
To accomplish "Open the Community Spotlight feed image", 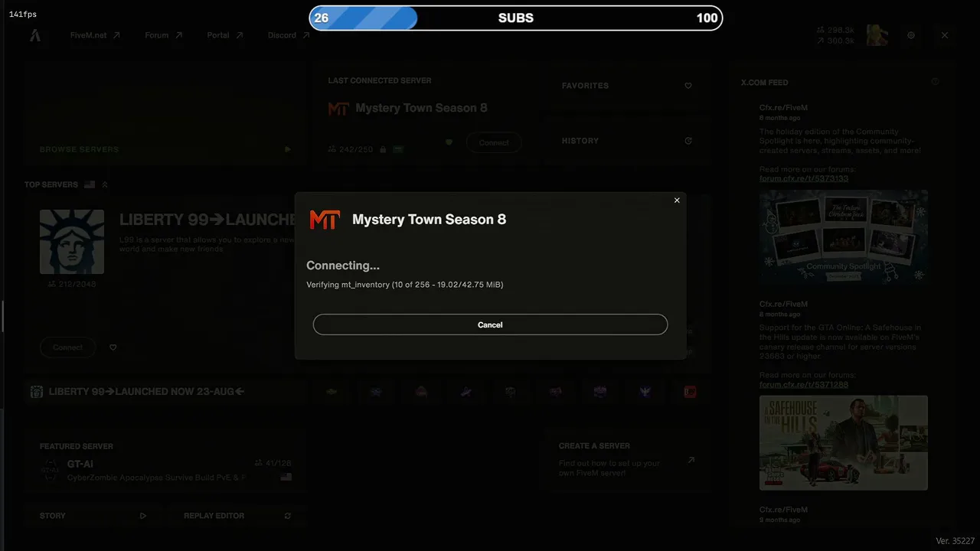I will tap(844, 237).
